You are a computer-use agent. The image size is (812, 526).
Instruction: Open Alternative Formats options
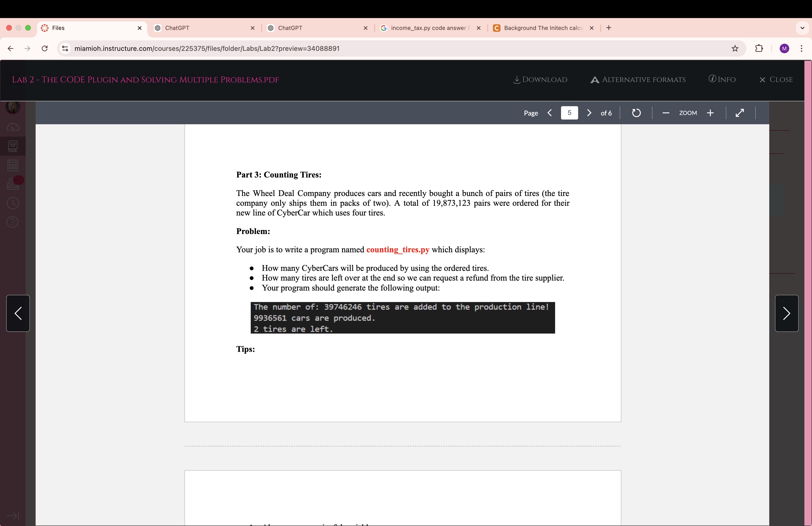638,80
